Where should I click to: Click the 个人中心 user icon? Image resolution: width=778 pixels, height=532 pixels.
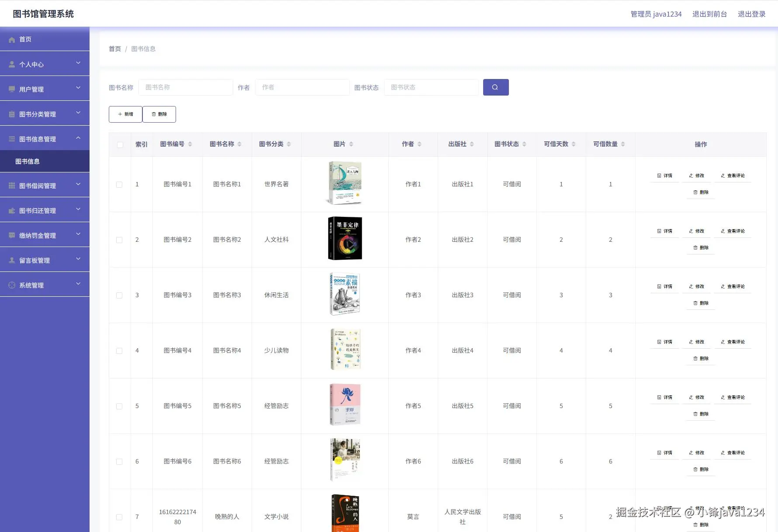12,65
